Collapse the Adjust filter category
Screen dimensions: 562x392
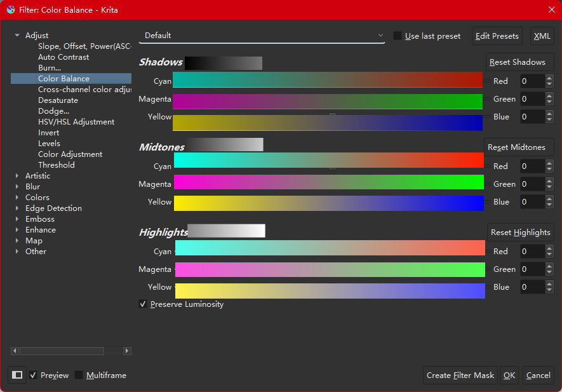coord(17,36)
